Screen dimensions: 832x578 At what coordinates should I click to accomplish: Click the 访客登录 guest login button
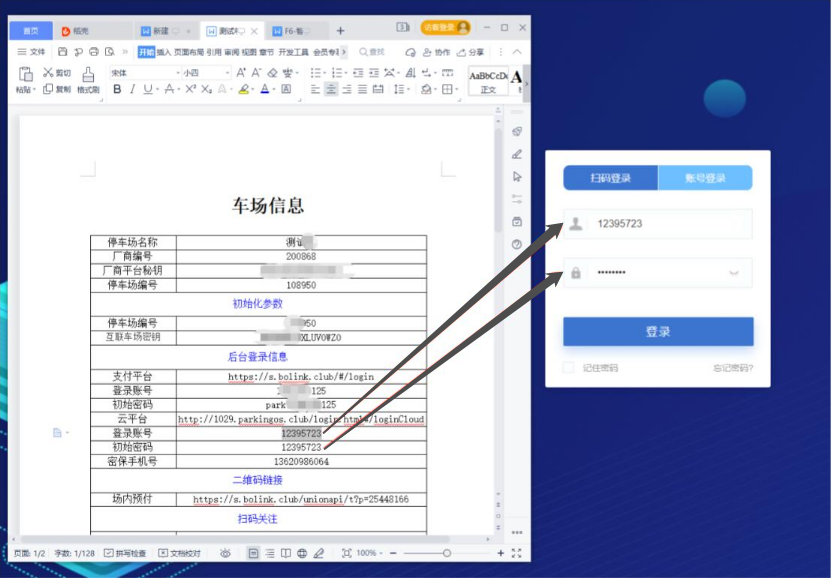(446, 27)
